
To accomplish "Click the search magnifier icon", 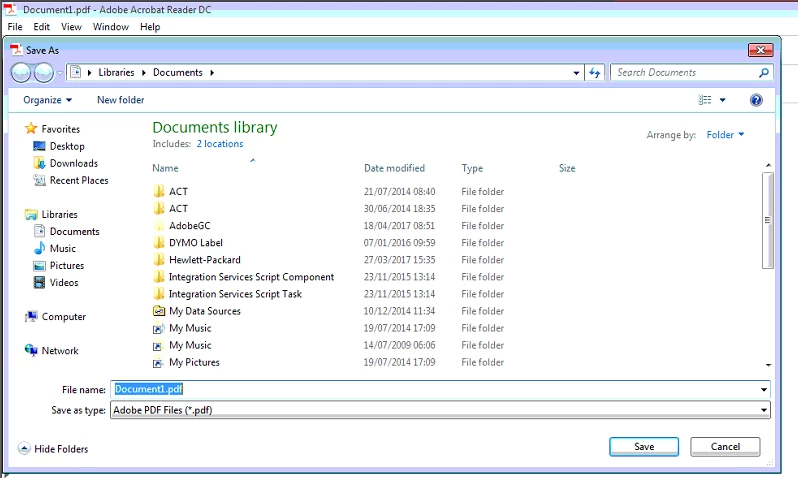I will tap(763, 73).
